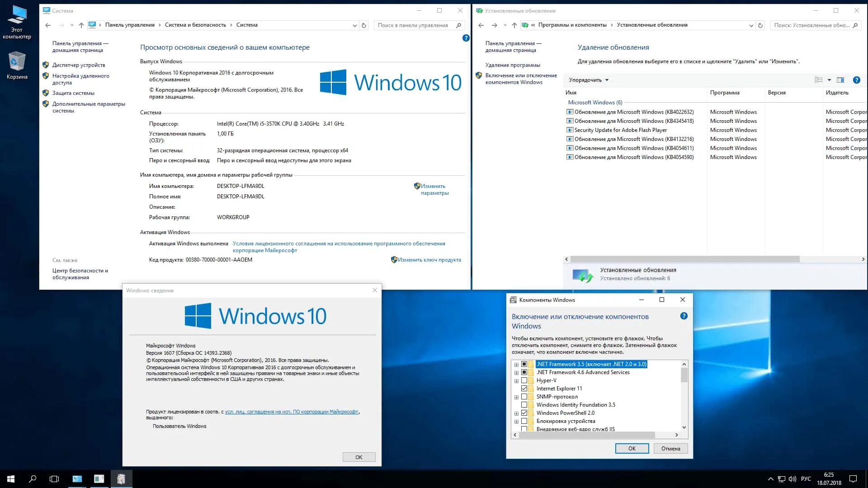Click OK in Windows: сведения dialog

click(x=359, y=457)
